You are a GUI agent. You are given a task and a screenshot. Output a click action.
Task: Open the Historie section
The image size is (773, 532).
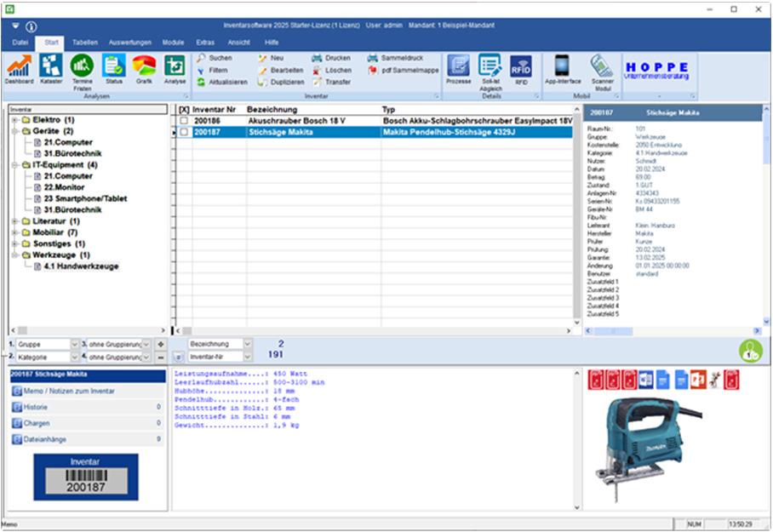88,407
